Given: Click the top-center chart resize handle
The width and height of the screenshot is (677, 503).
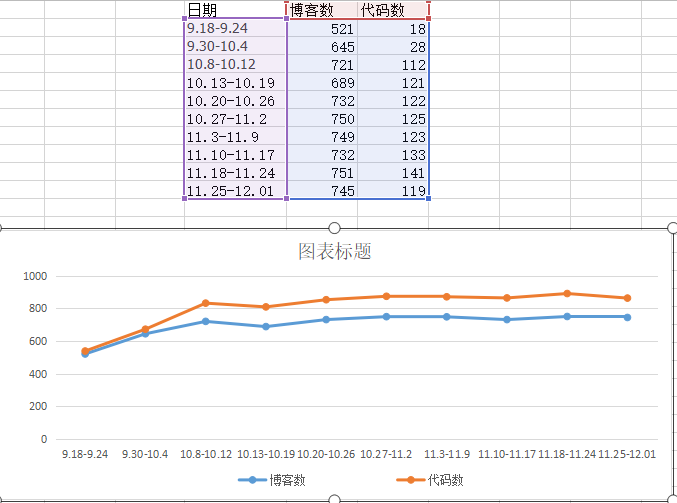Looking at the screenshot, I should (x=335, y=228).
